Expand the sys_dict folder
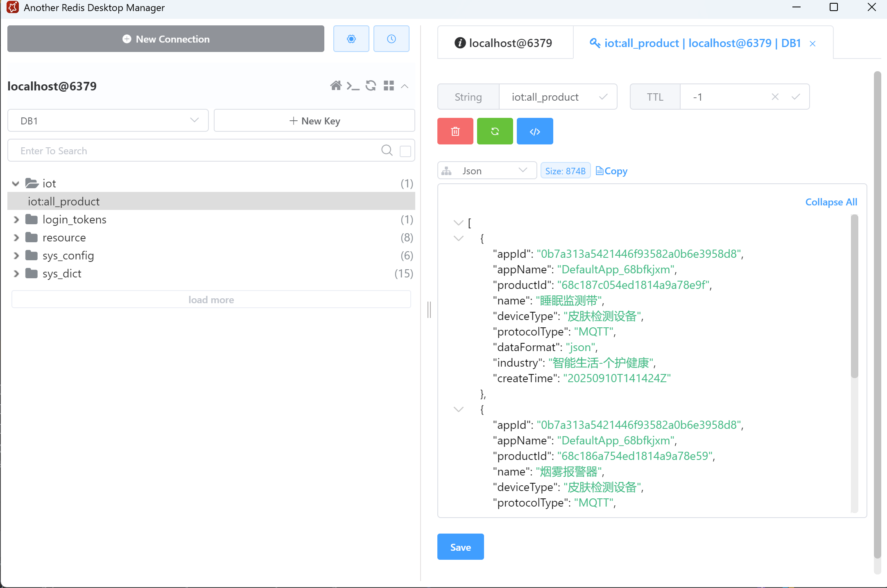 16,274
